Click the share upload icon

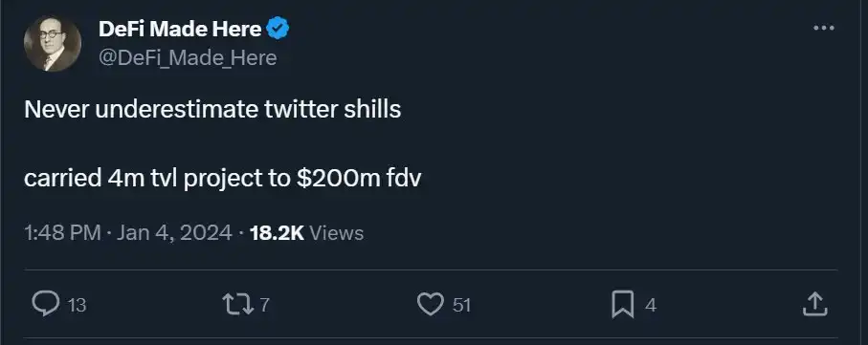pos(814,304)
